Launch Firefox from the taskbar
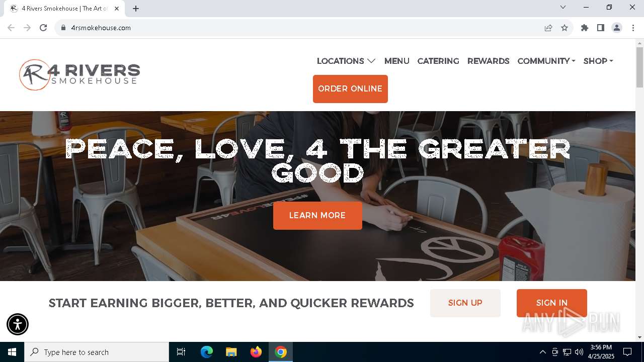The image size is (644, 362). click(x=256, y=352)
